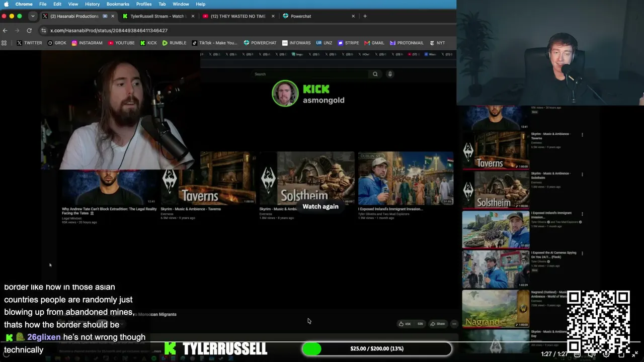Open sidebar Solstheim video thumbnail

coord(496,190)
